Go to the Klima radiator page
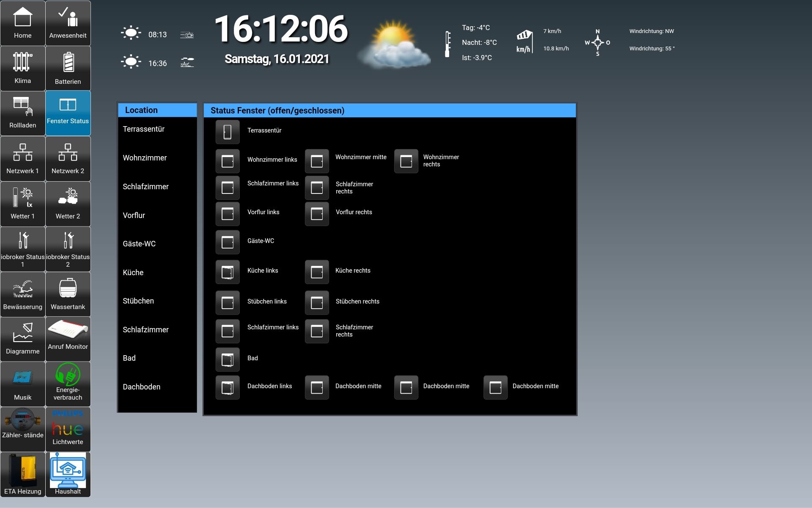The height and width of the screenshot is (508, 812). tap(22, 68)
